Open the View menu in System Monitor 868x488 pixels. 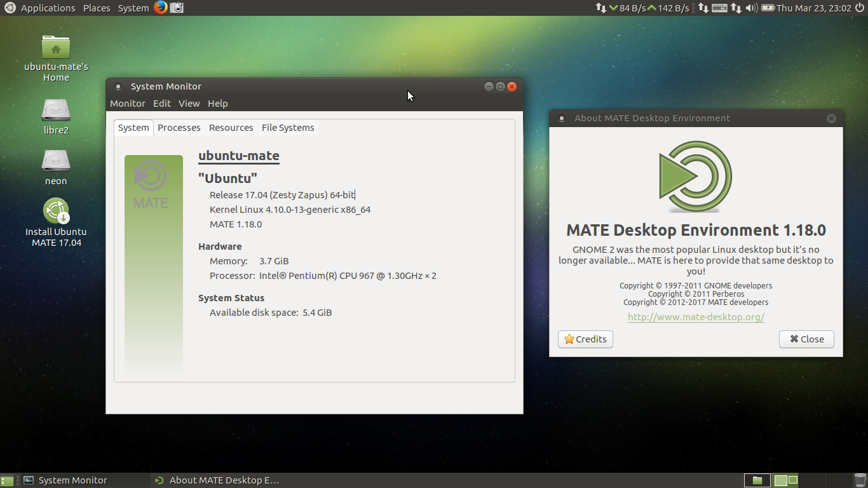click(x=189, y=104)
